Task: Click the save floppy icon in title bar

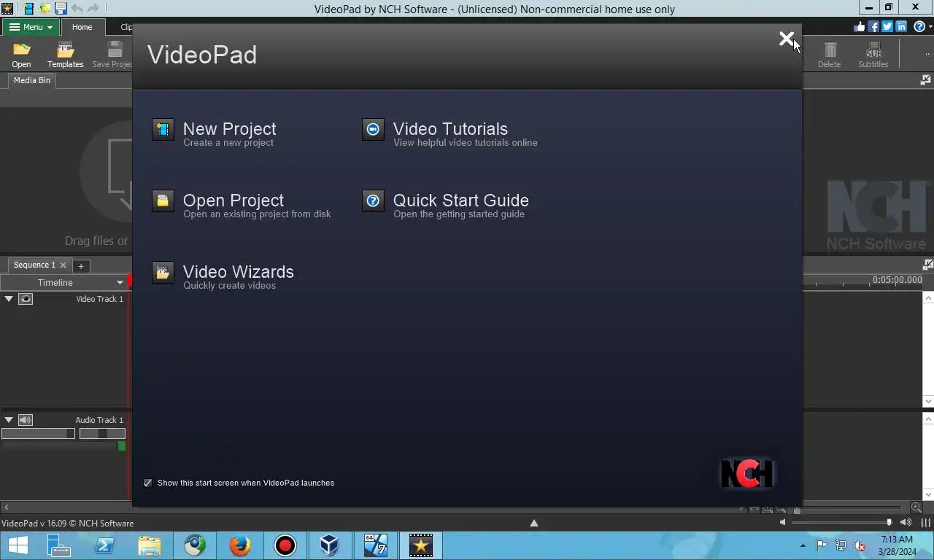Action: (61, 9)
